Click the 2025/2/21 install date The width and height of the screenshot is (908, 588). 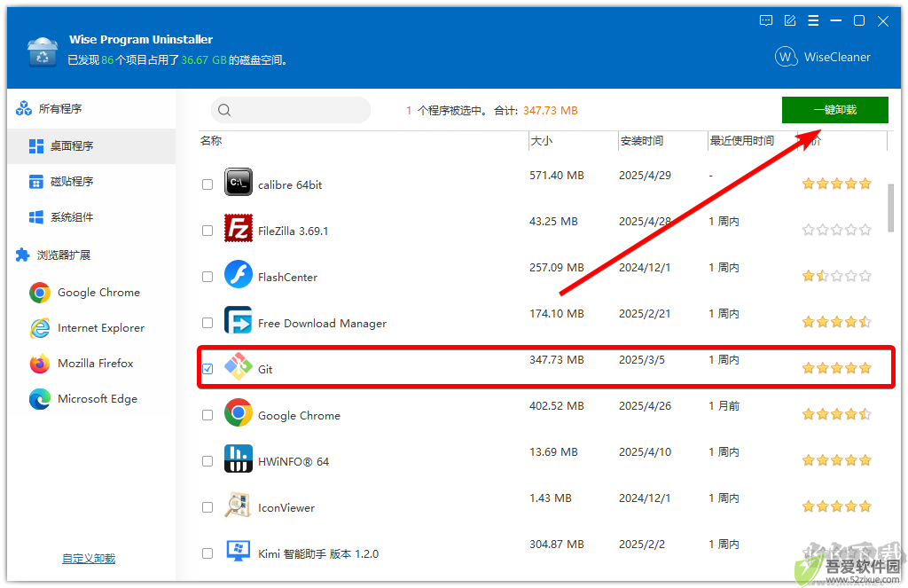point(645,313)
